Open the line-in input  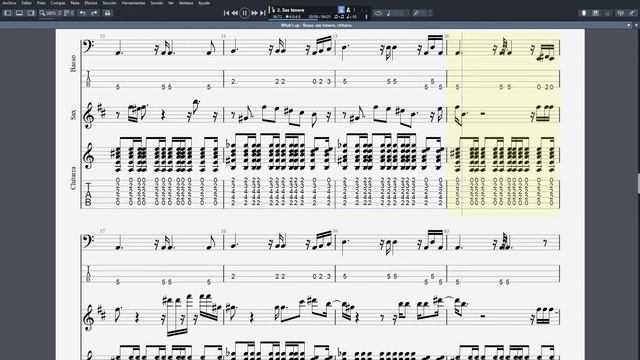coord(632,13)
